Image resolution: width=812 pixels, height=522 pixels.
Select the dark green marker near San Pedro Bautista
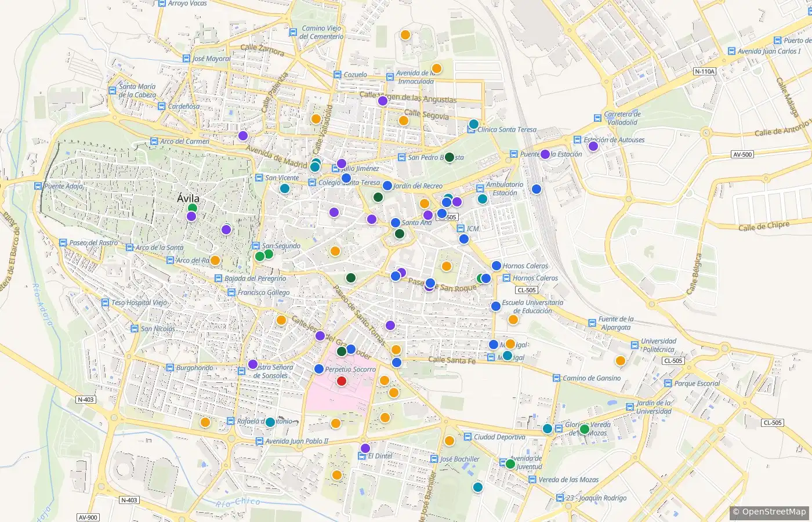(449, 157)
